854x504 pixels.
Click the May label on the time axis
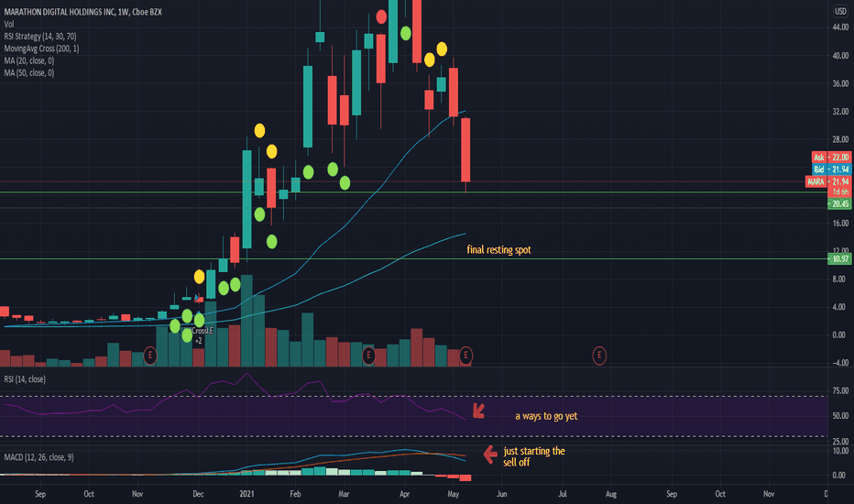[x=454, y=494]
